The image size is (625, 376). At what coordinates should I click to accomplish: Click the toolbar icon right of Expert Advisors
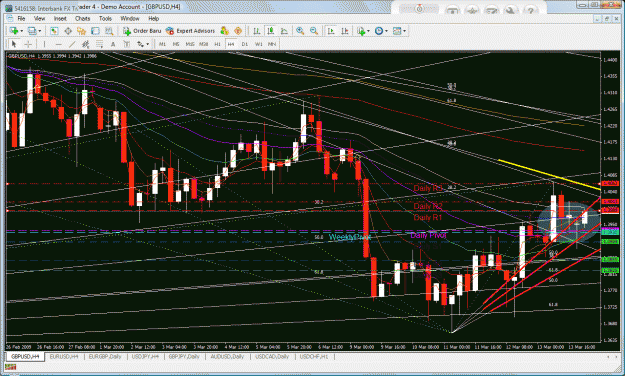point(224,31)
